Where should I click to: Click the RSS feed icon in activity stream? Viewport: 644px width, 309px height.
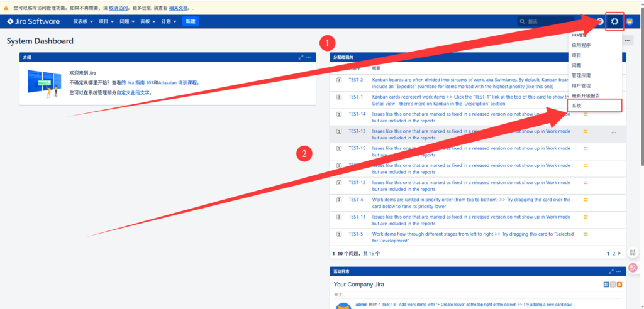(x=619, y=285)
